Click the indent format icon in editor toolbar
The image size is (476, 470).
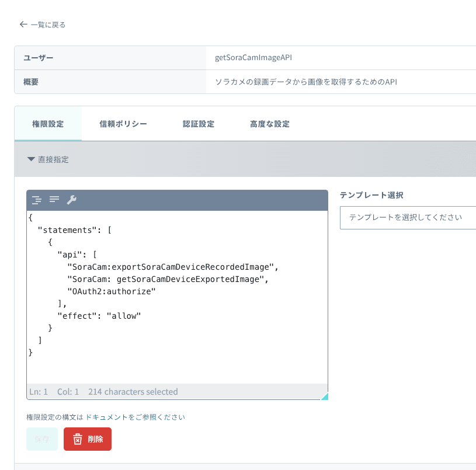point(37,200)
